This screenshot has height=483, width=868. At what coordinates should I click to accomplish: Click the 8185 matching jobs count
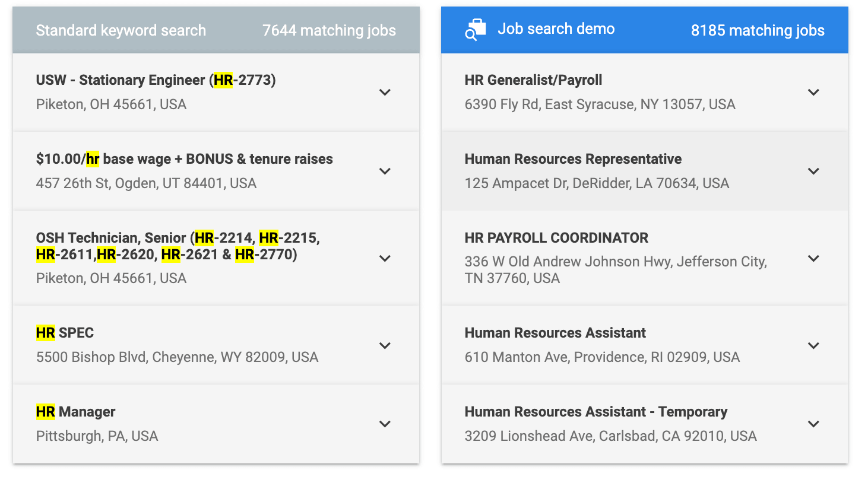758,30
